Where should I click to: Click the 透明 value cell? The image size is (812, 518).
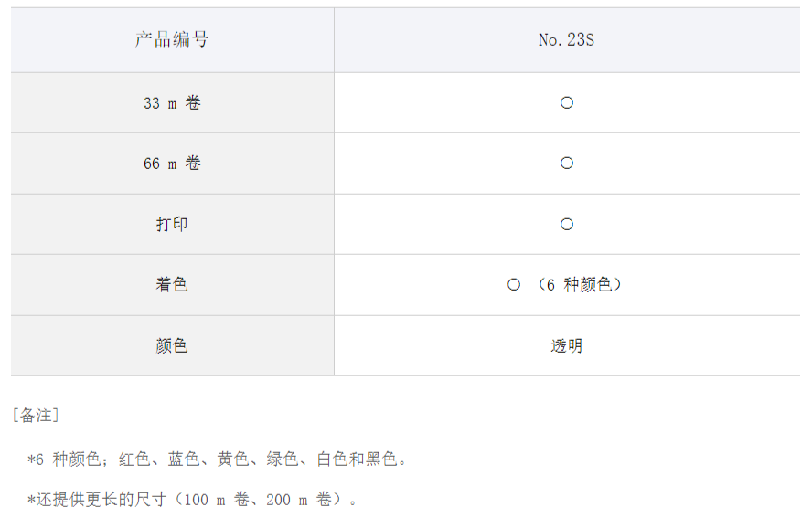pyautogui.click(x=567, y=345)
